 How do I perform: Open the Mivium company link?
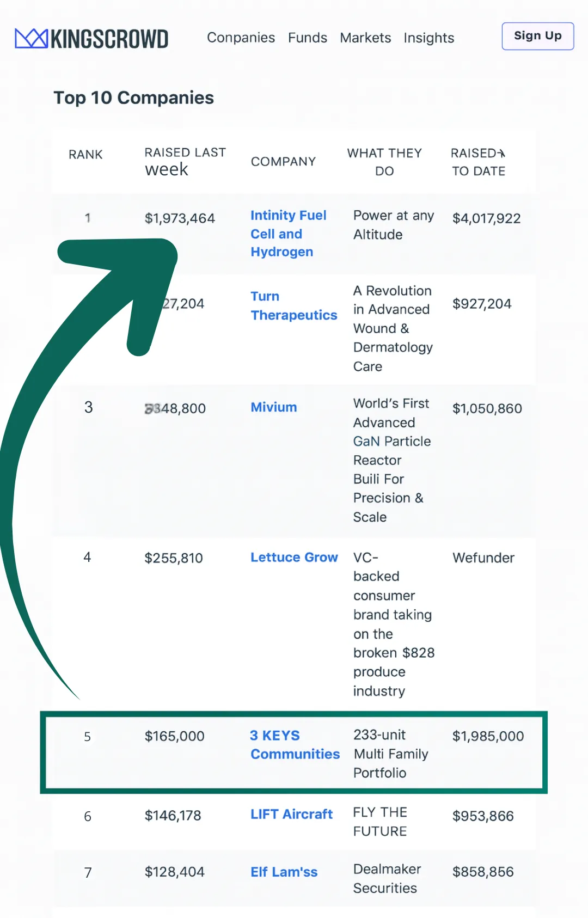(273, 407)
